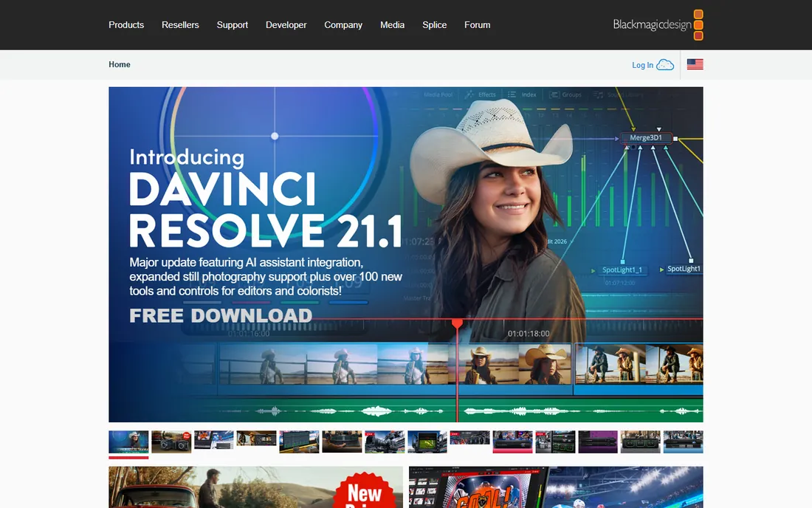Visit the Forum link
The height and width of the screenshot is (508, 812).
477,25
